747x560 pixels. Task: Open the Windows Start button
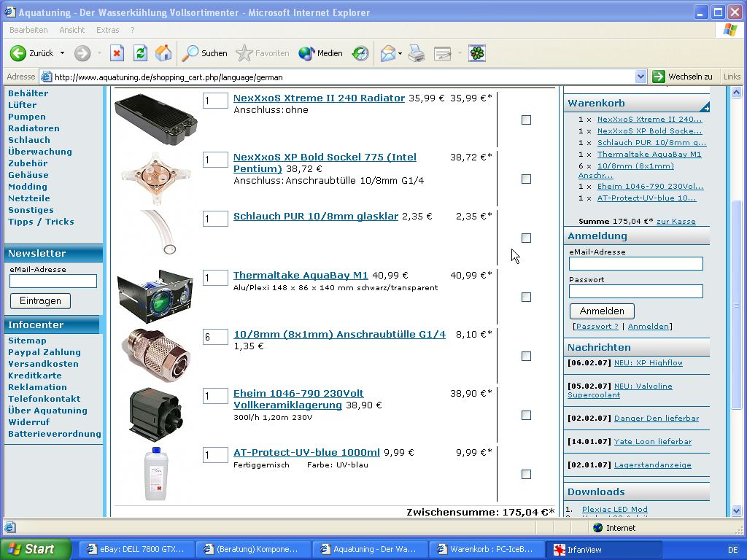pyautogui.click(x=34, y=549)
